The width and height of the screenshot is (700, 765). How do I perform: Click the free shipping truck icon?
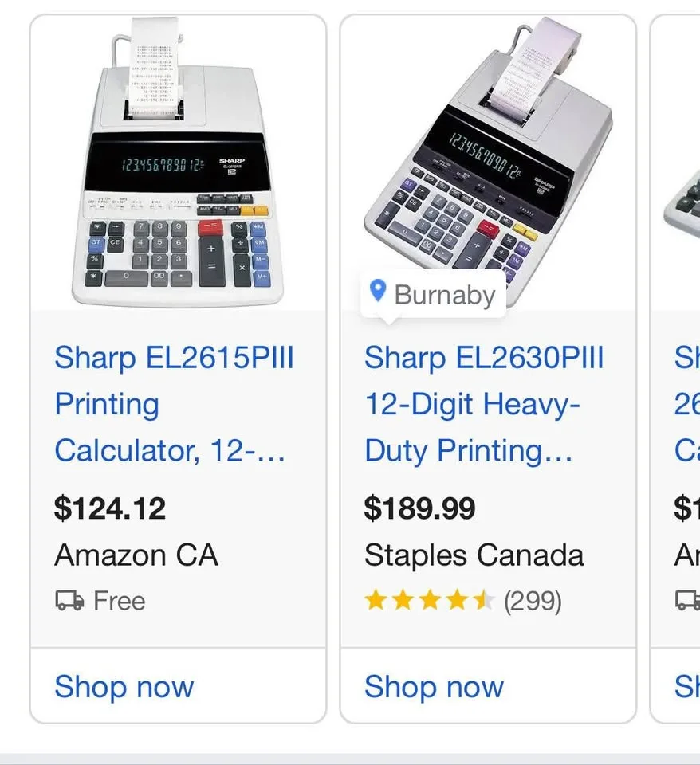pos(69,599)
